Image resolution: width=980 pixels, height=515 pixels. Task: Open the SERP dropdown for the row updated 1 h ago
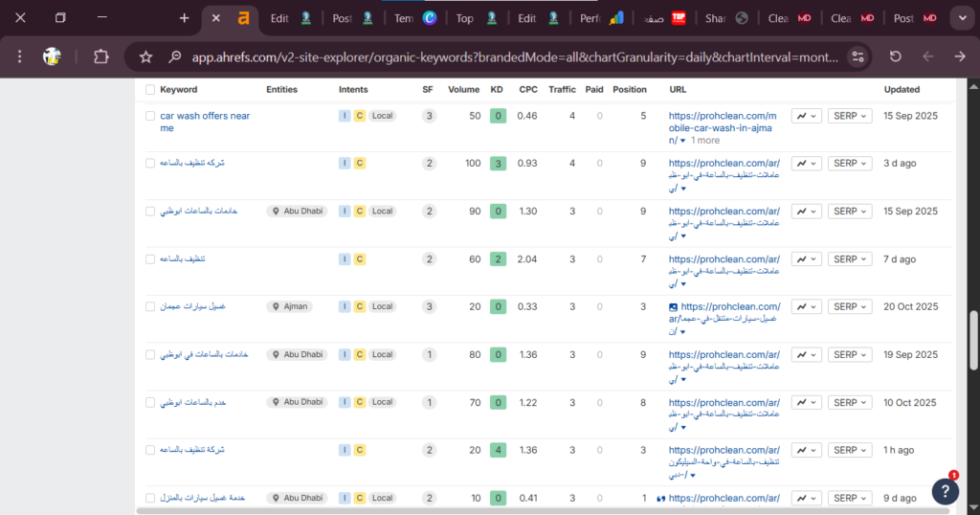coord(850,450)
